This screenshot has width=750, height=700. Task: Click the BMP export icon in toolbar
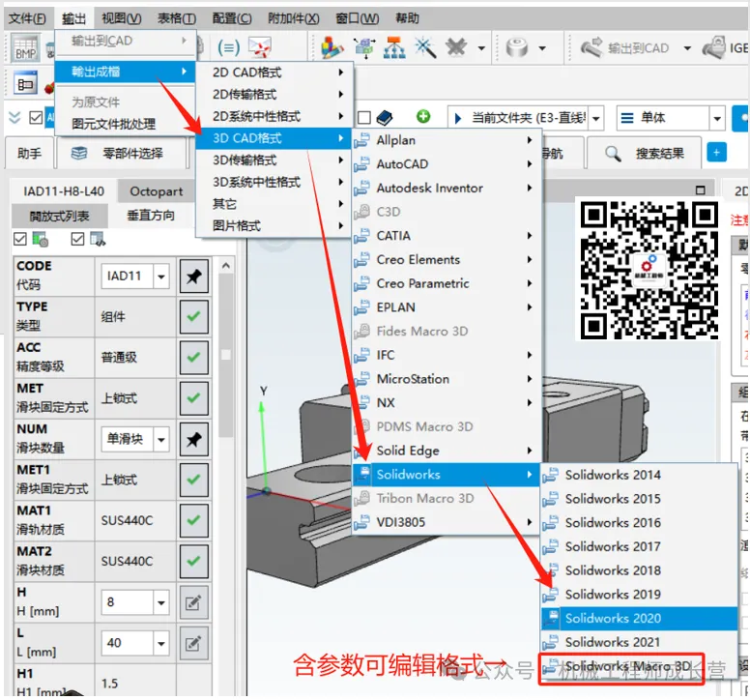point(26,47)
